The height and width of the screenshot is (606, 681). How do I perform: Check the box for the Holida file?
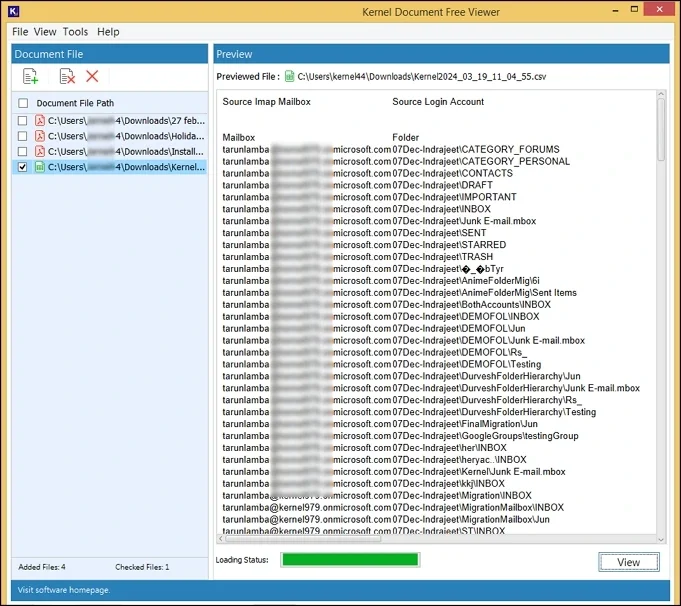tap(23, 136)
